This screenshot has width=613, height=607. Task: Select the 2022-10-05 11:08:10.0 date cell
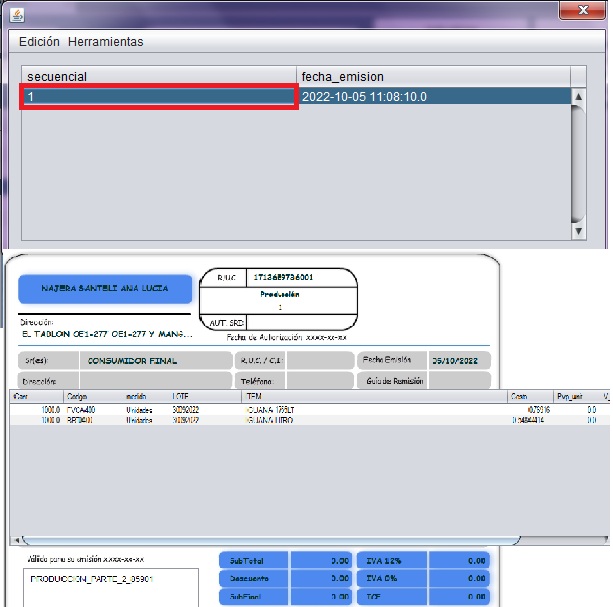[434, 97]
